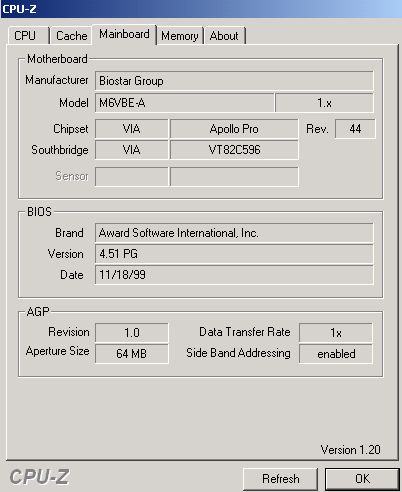This screenshot has height=492, width=402.
Task: Click the Rev. label
Action: tap(317, 129)
